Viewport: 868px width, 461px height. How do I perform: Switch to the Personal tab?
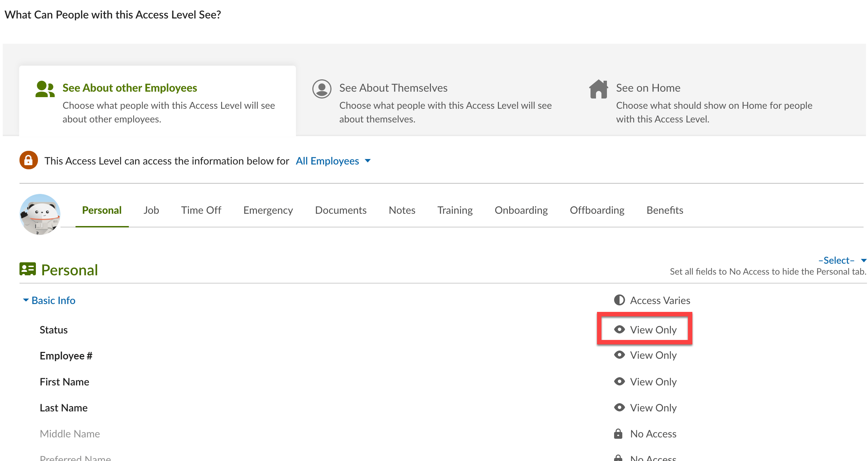102,210
